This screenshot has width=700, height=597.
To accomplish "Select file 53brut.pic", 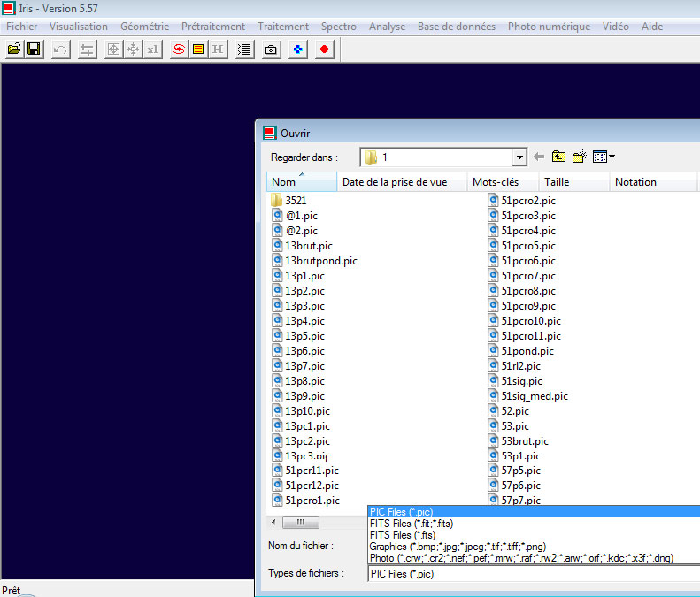I will (x=519, y=440).
